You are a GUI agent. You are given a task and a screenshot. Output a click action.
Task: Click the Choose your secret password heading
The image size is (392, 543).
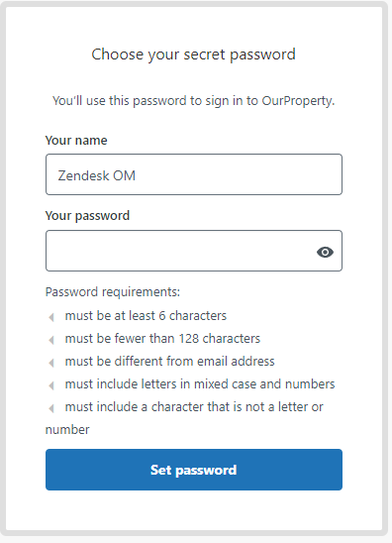(x=193, y=54)
